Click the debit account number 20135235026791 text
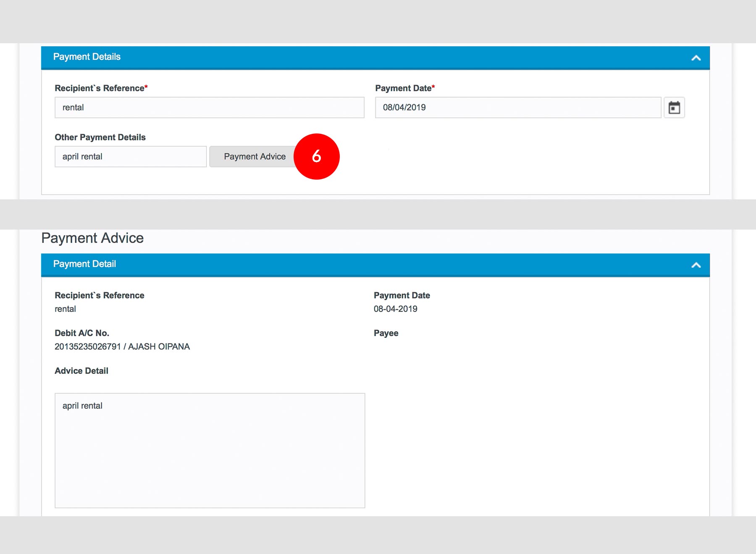Viewport: 756px width, 554px height. tap(87, 347)
